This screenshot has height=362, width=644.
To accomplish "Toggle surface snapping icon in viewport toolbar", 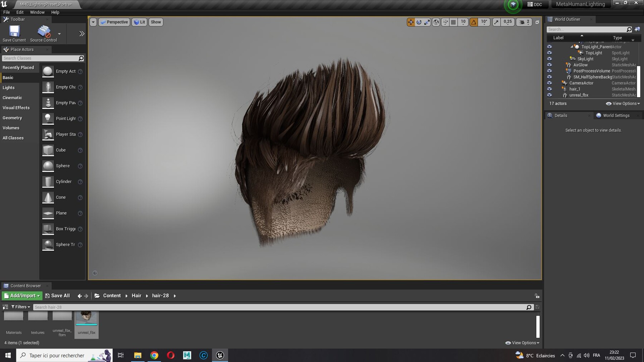I will coord(445,22).
